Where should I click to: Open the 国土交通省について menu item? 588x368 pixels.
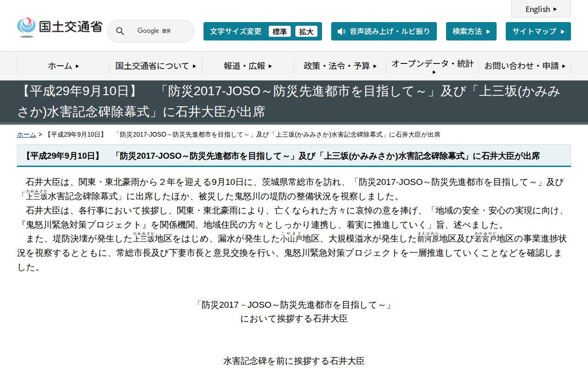pos(156,66)
